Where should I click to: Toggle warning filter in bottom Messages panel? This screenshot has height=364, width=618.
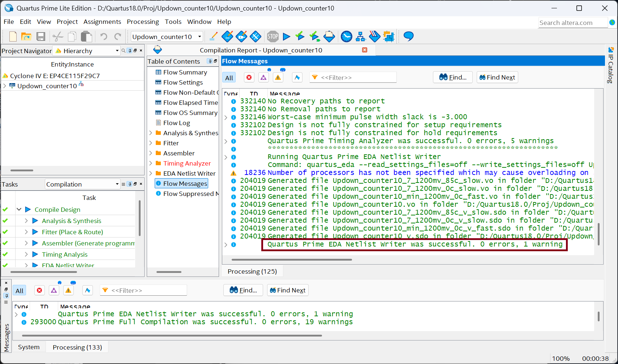point(68,290)
